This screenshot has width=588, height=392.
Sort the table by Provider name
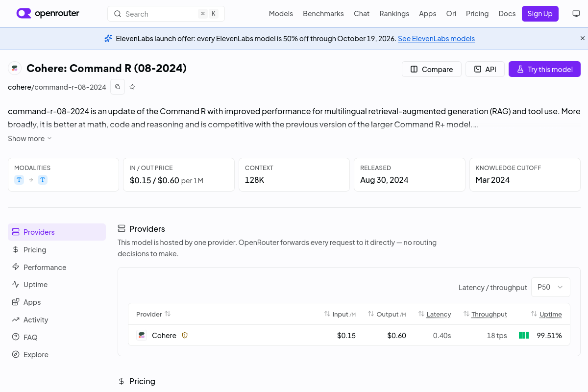(x=153, y=314)
